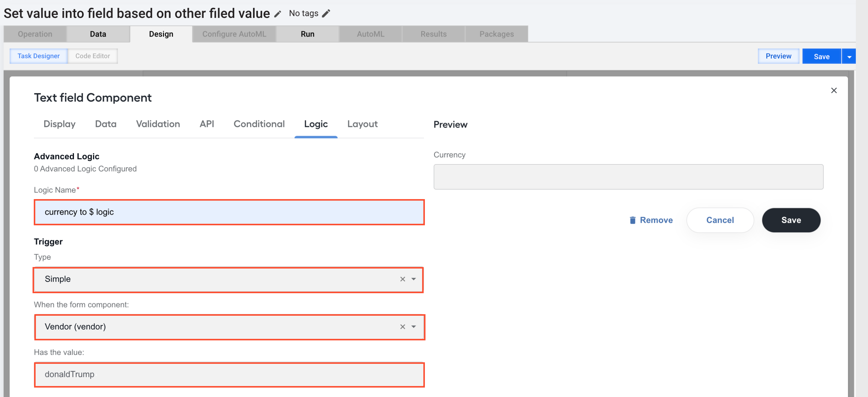Screen dimensions: 868x397
Task: Edit tags pencil icon next to No tags
Action: 326,13
